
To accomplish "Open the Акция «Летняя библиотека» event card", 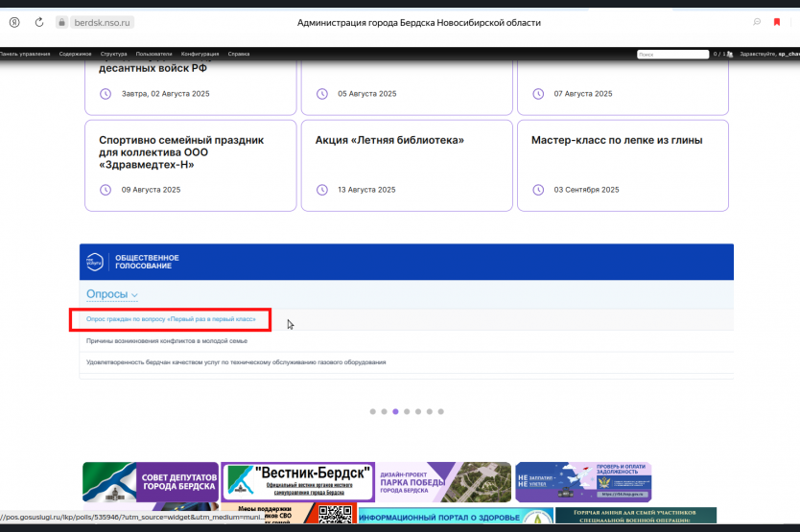I will click(407, 164).
